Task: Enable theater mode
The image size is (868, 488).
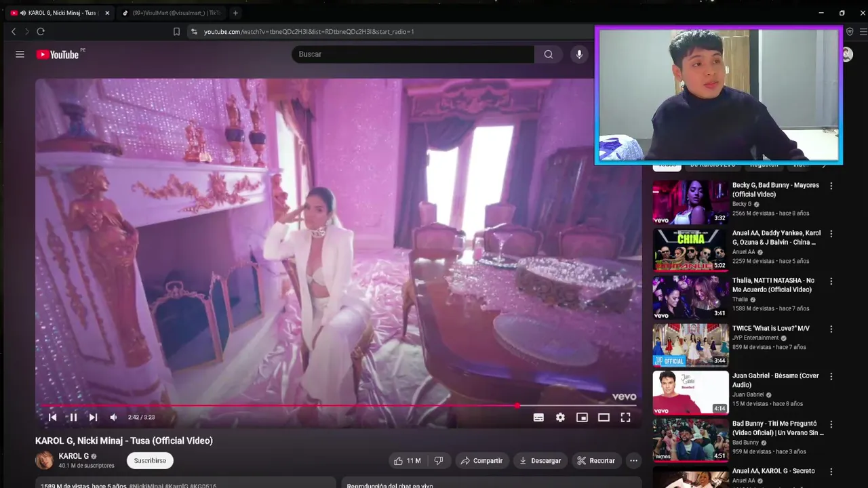Action: pyautogui.click(x=604, y=418)
